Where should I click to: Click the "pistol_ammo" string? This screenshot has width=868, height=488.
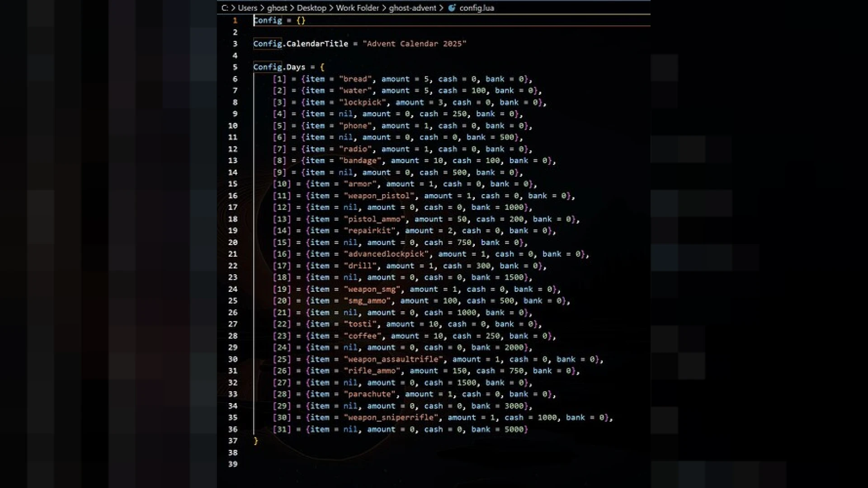coord(374,219)
